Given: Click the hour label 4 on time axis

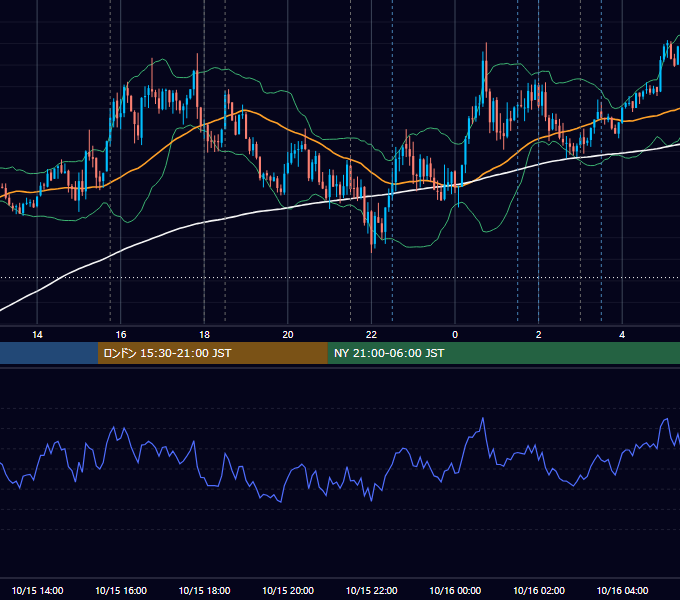Looking at the screenshot, I should click(622, 335).
